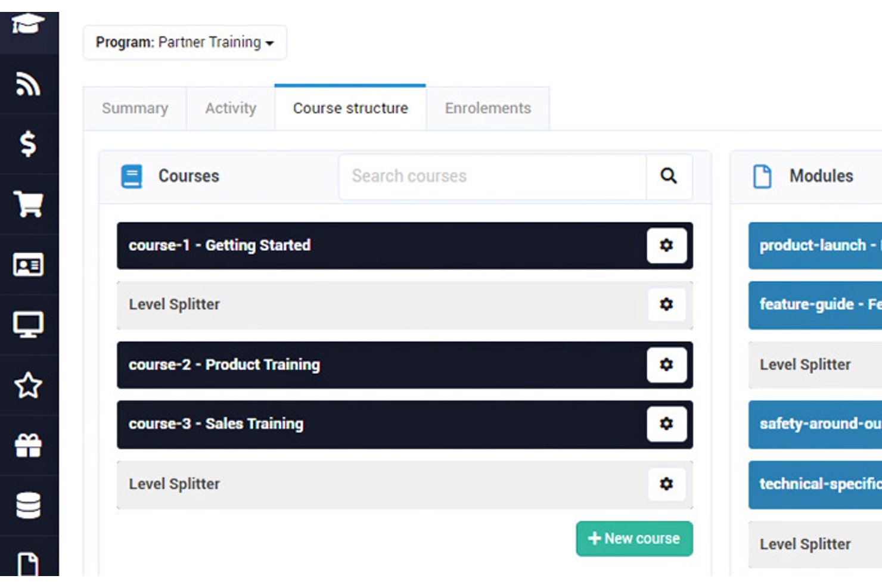Open the dollar sign sidebar icon

28,144
